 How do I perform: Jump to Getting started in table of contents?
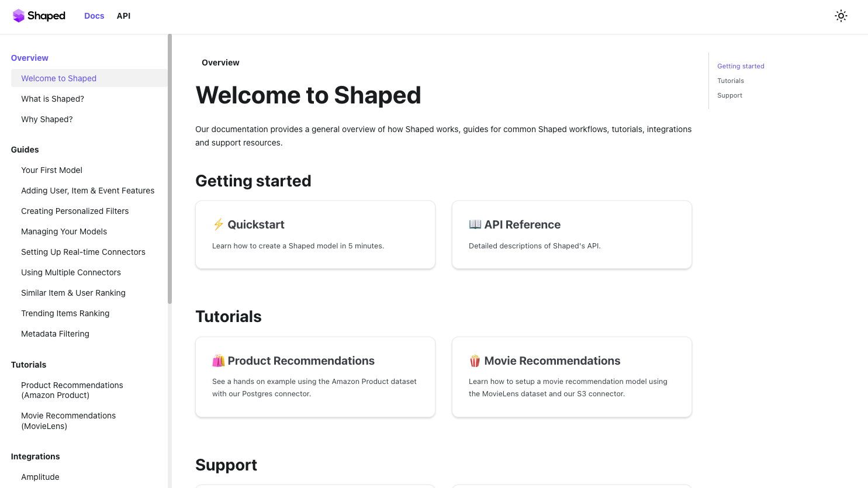point(741,66)
